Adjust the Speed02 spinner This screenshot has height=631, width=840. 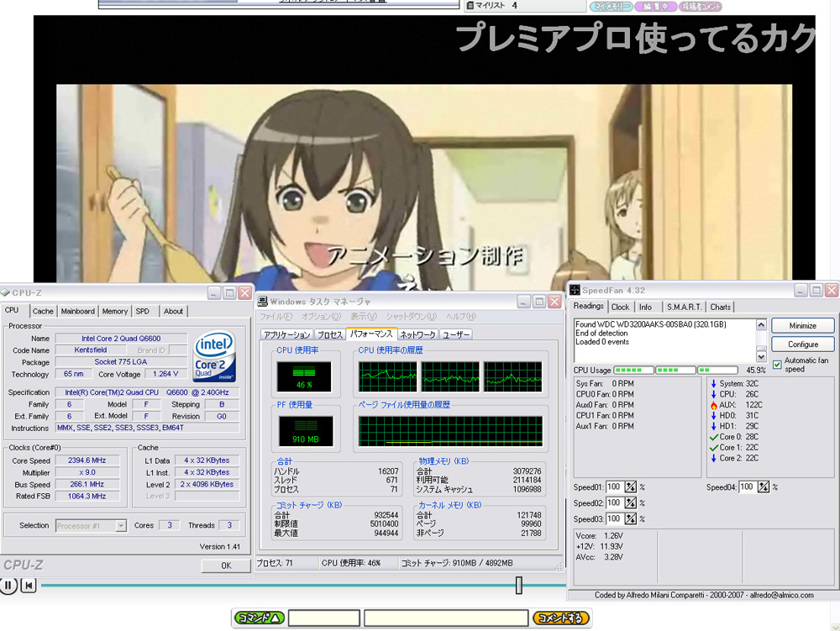click(631, 503)
